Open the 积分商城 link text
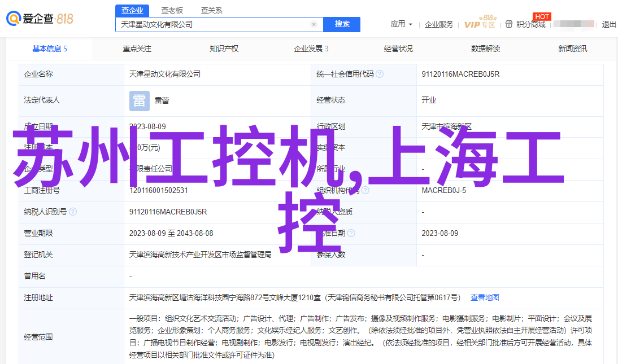The width and height of the screenshot is (618, 364). pos(530,24)
